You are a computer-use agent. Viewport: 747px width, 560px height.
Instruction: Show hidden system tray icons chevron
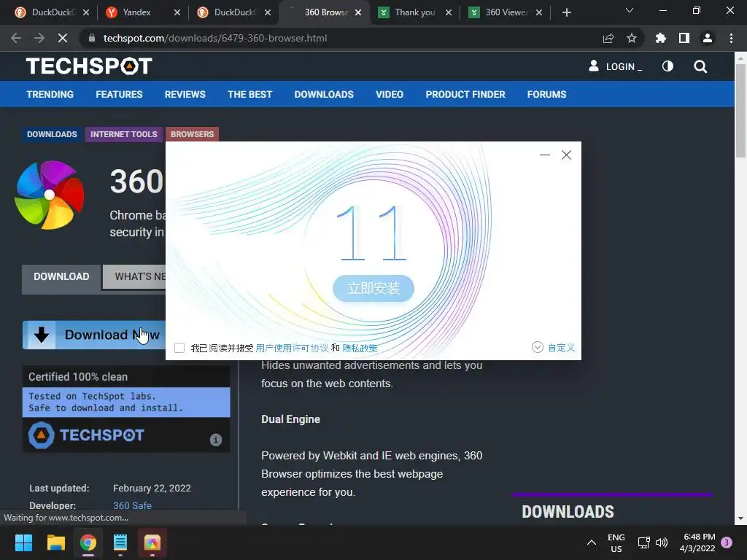pyautogui.click(x=591, y=542)
